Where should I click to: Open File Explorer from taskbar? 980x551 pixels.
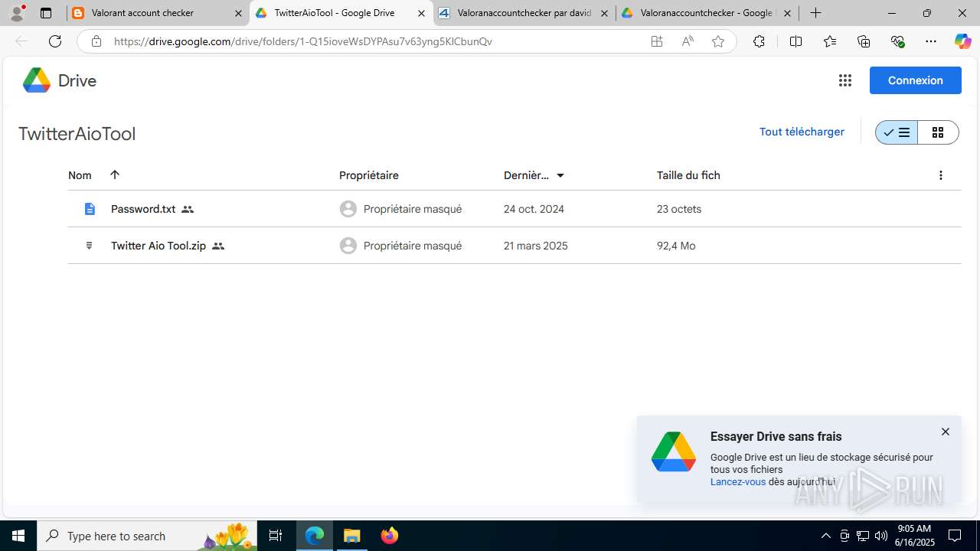click(352, 536)
